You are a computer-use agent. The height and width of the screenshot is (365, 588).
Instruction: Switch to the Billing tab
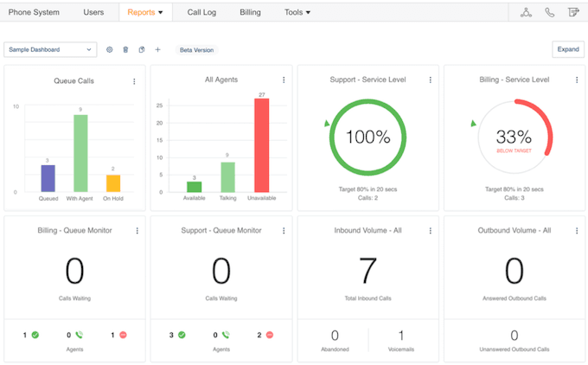(250, 12)
